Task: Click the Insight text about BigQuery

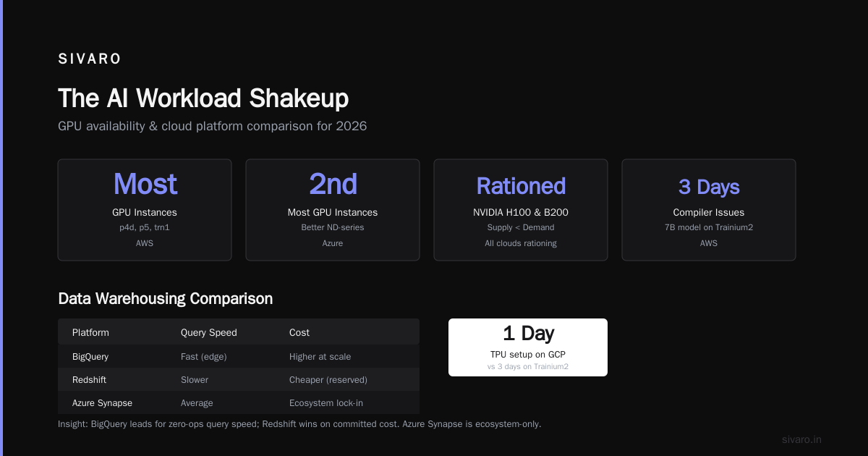Action: click(299, 423)
